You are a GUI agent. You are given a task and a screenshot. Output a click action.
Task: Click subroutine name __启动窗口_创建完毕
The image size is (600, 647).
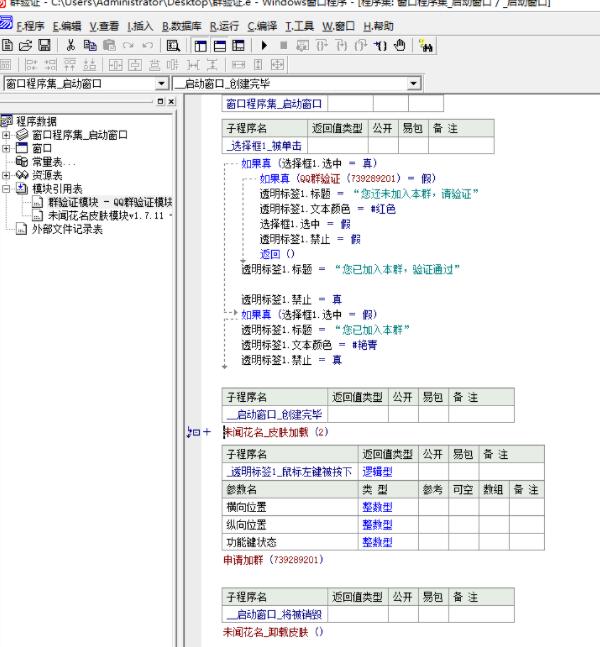pos(274,414)
